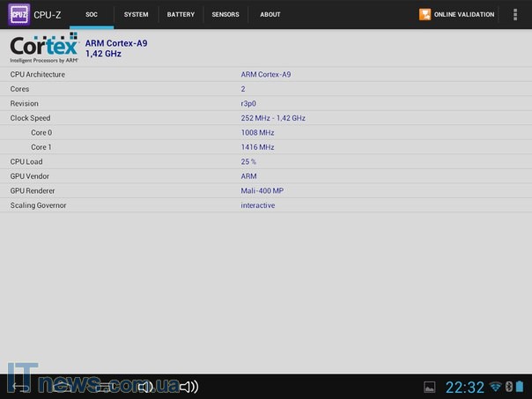Open the About tab
The width and height of the screenshot is (532, 399).
pos(270,14)
